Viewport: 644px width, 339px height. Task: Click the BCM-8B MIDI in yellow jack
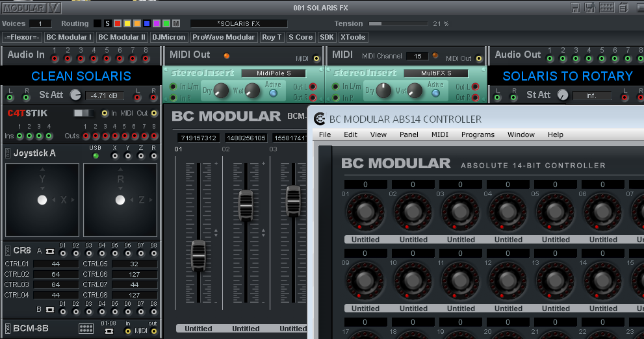click(128, 331)
